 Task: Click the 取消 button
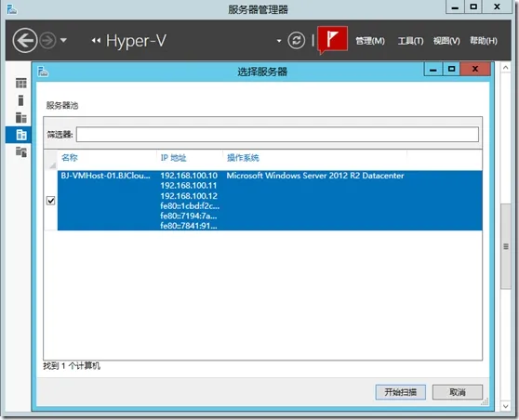[x=458, y=392]
